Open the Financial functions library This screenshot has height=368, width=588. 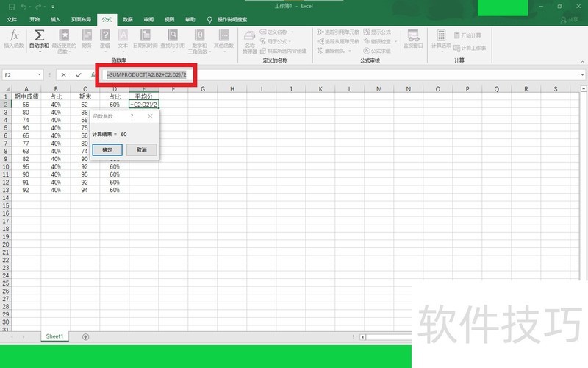(87, 40)
